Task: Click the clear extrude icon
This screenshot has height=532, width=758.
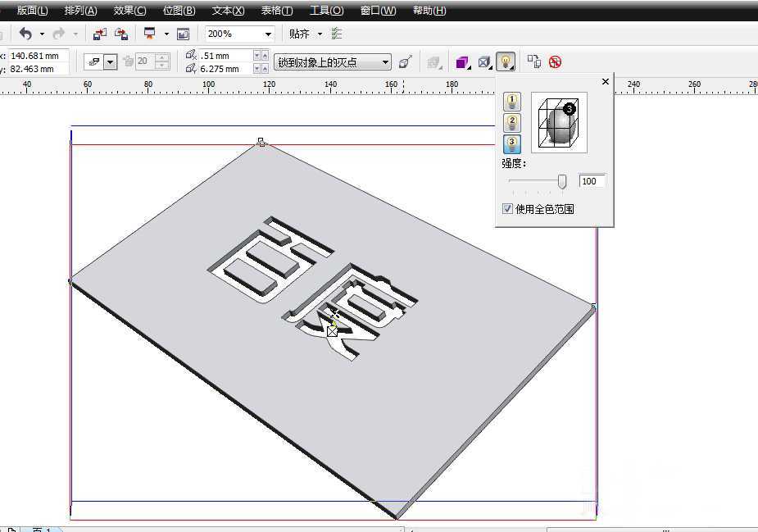Action: pyautogui.click(x=555, y=61)
